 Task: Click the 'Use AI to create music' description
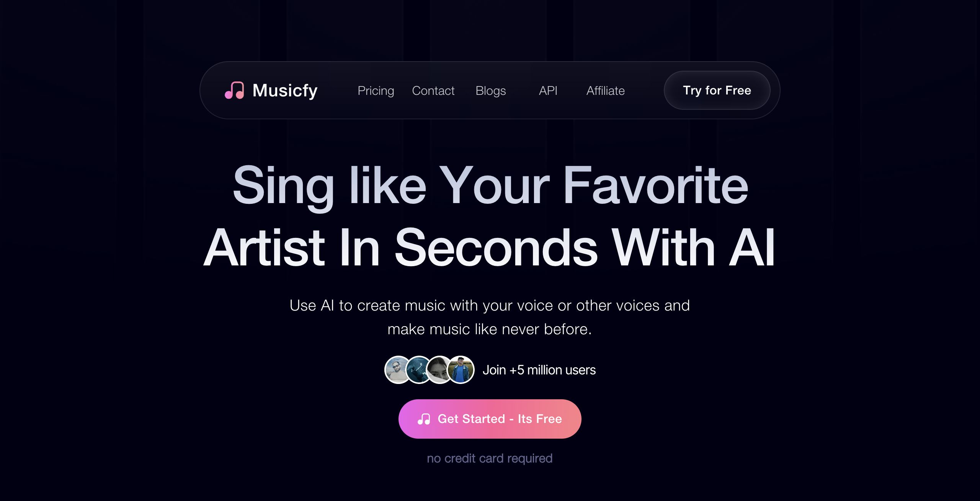point(490,306)
